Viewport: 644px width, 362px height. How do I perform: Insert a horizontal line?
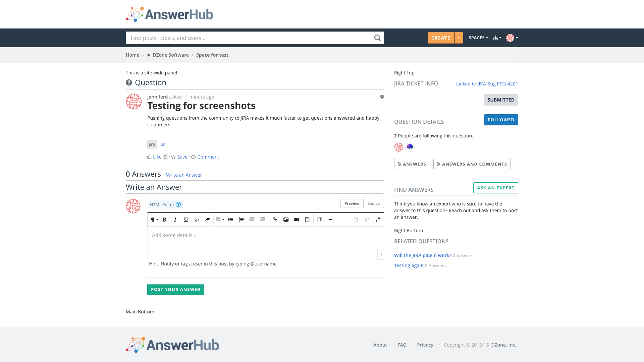tap(330, 220)
